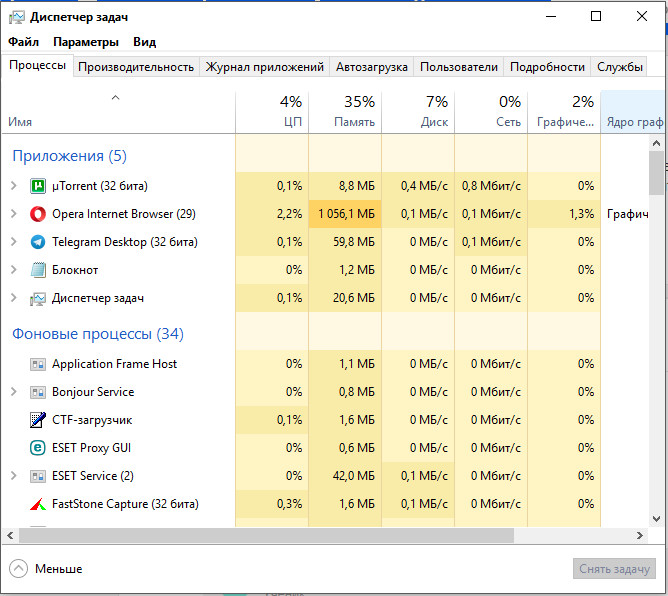Click the Task Manager title bar icon
This screenshot has height=596, width=668.
(x=17, y=17)
